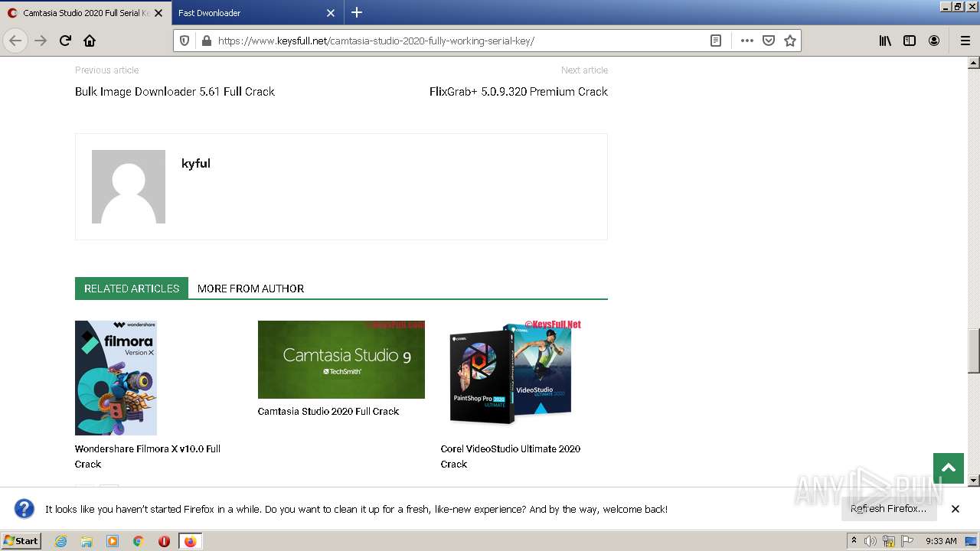
Task: Open Corel VideoStudio thumbnail image
Action: (x=511, y=374)
